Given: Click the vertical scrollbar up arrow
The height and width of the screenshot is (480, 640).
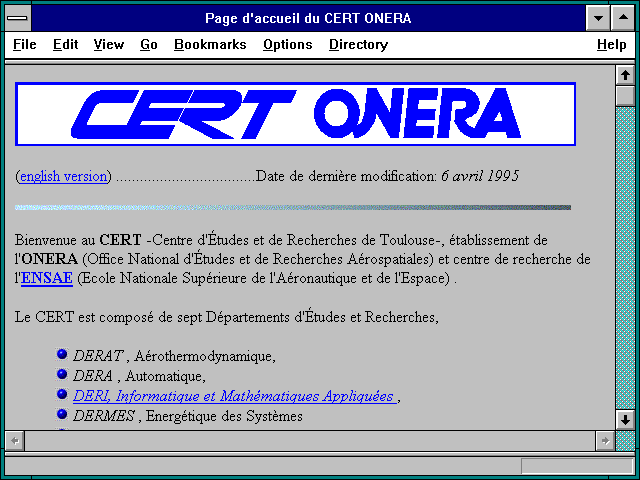Looking at the screenshot, I should point(625,76).
